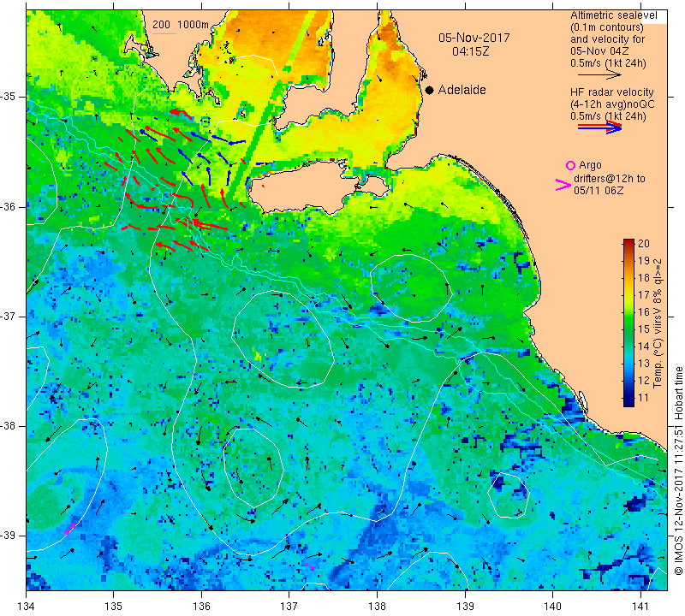The width and height of the screenshot is (685, 616).
Task: Click the 137 longitude axis label
Action: (x=289, y=607)
